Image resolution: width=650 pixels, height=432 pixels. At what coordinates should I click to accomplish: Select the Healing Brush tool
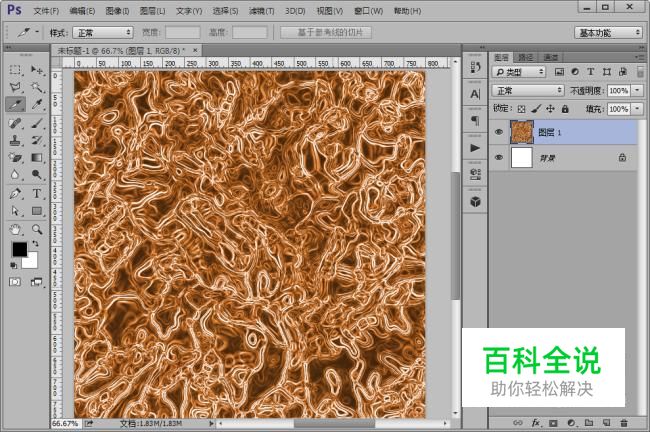15,123
